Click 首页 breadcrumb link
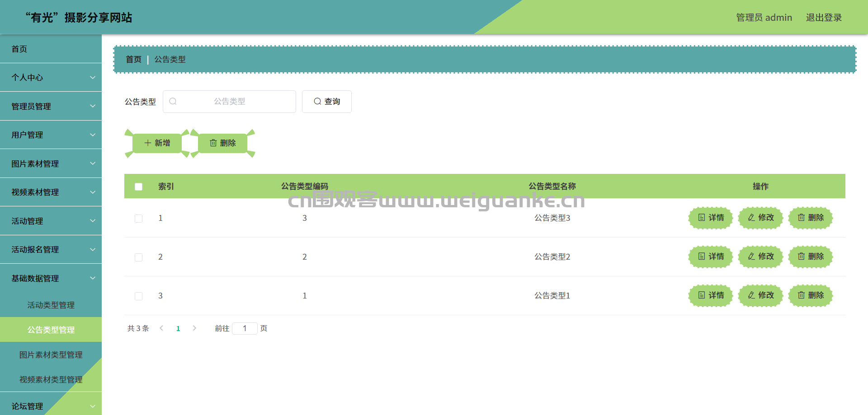The height and width of the screenshot is (415, 868). coord(133,59)
